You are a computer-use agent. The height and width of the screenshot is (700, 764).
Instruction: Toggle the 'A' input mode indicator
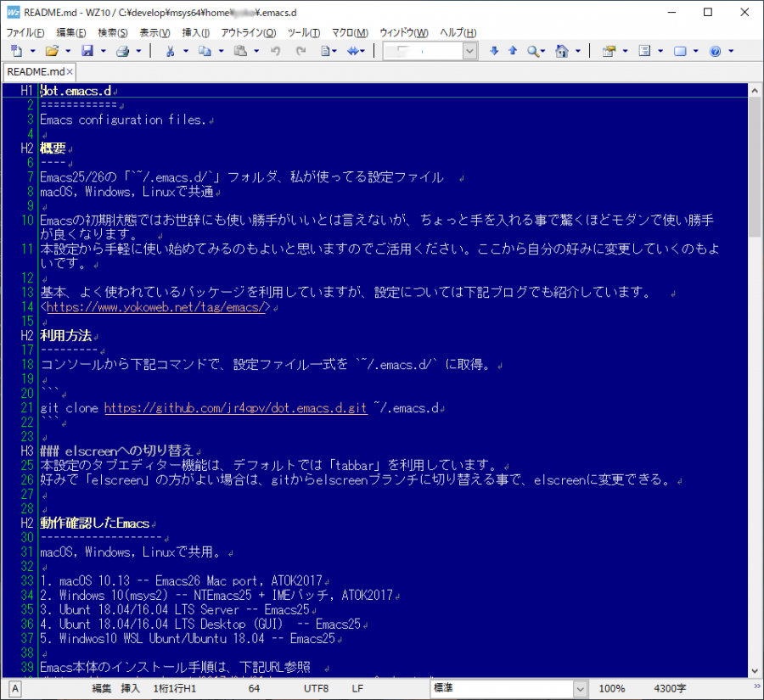pyautogui.click(x=15, y=689)
